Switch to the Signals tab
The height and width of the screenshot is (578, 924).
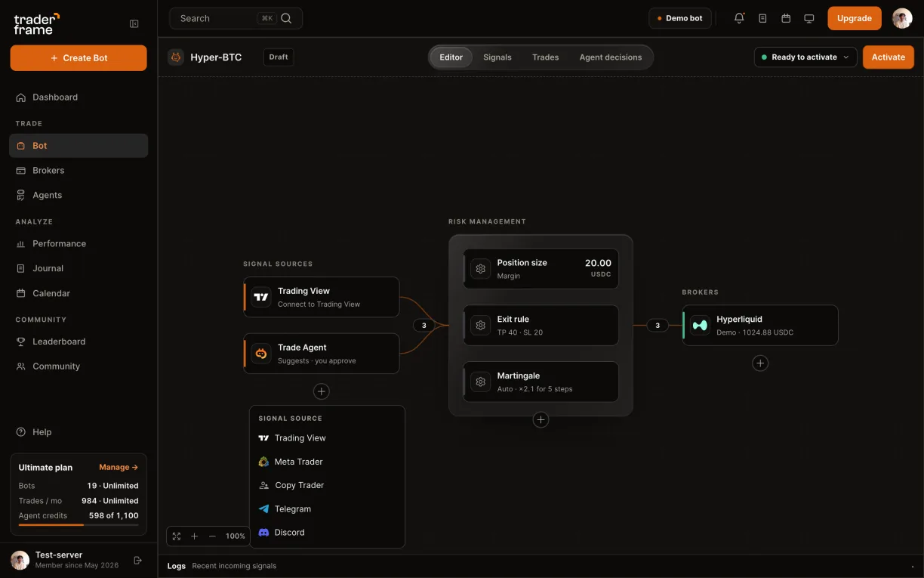[x=497, y=57]
